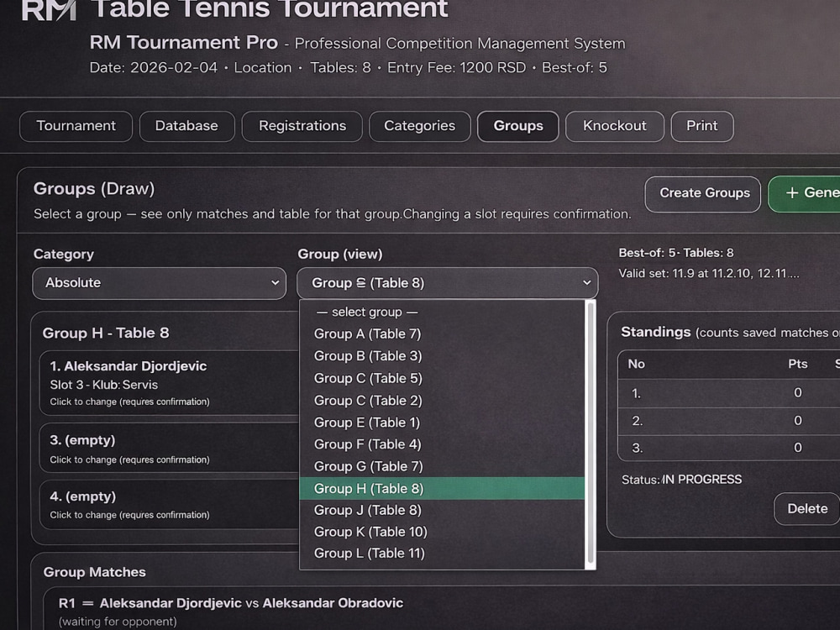Click the 'Entry Fee: 1200 RSD' text
The width and height of the screenshot is (840, 630).
point(456,68)
